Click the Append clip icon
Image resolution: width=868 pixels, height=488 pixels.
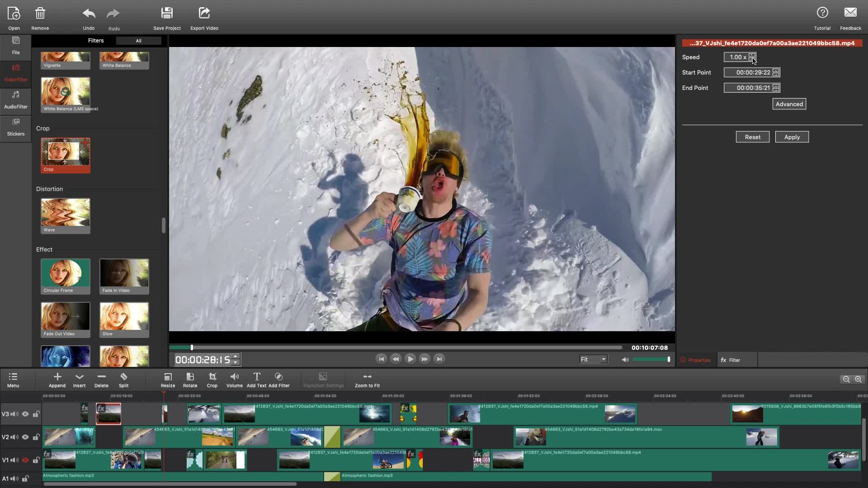click(57, 377)
